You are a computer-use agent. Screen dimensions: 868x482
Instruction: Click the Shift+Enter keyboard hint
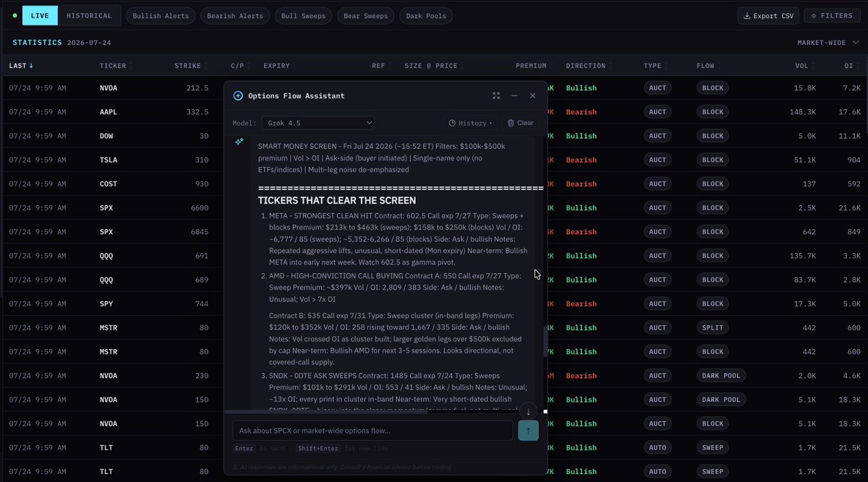[x=318, y=448]
